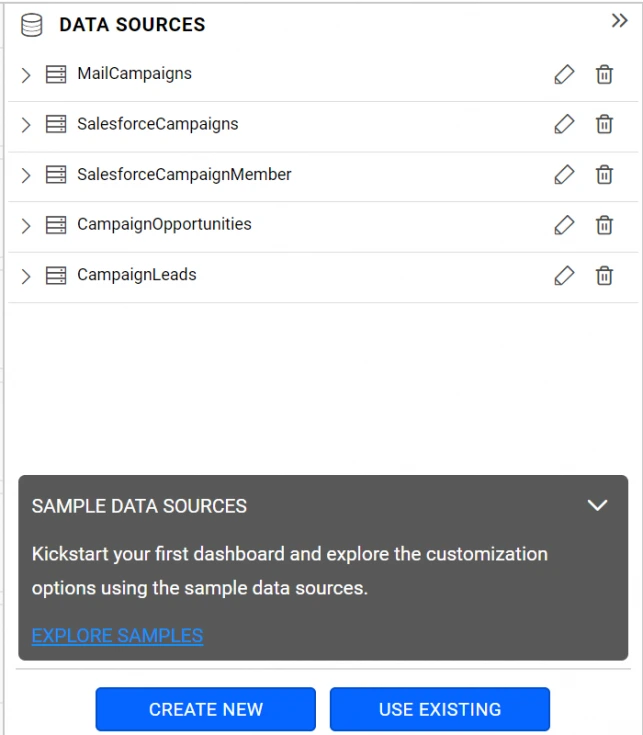The width and height of the screenshot is (643, 735).
Task: Expand the MailCampaigns tree node
Action: click(x=26, y=75)
